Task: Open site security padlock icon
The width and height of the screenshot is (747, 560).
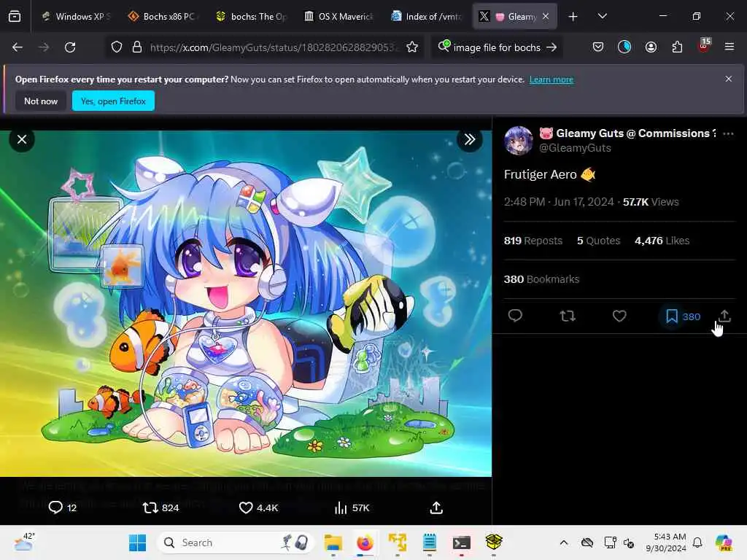Action: (x=137, y=47)
